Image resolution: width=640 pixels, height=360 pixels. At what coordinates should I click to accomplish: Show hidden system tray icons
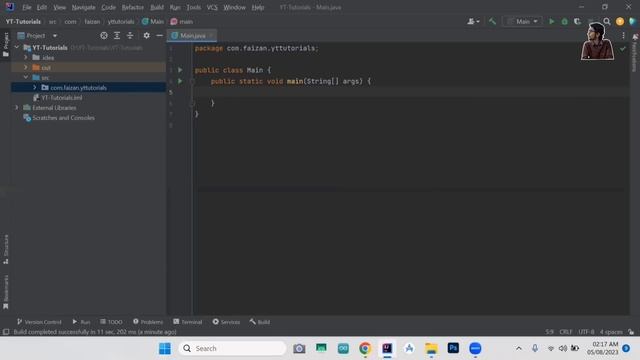519,348
